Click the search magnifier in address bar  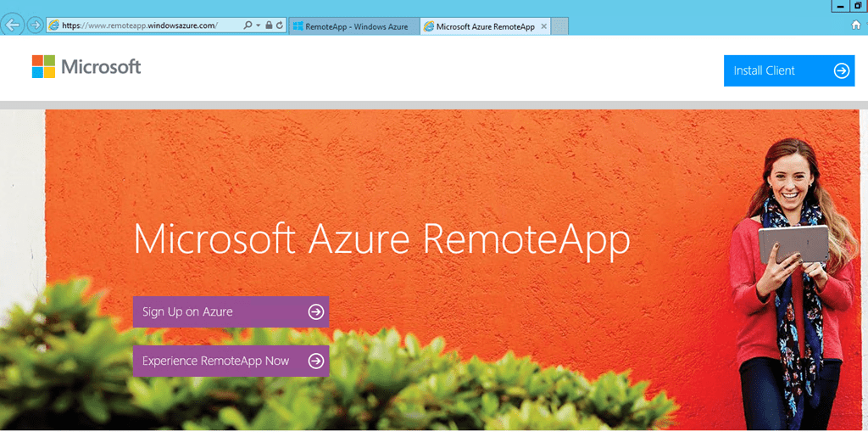[x=248, y=25]
